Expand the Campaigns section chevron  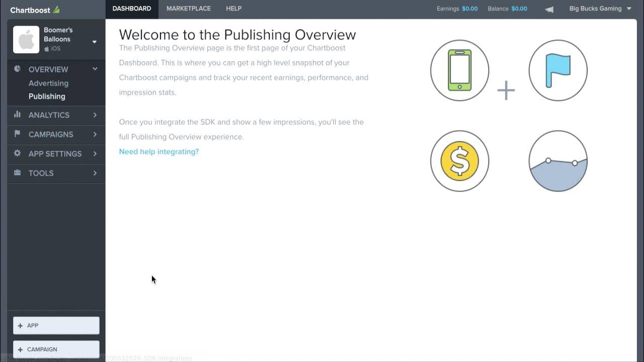tap(95, 134)
